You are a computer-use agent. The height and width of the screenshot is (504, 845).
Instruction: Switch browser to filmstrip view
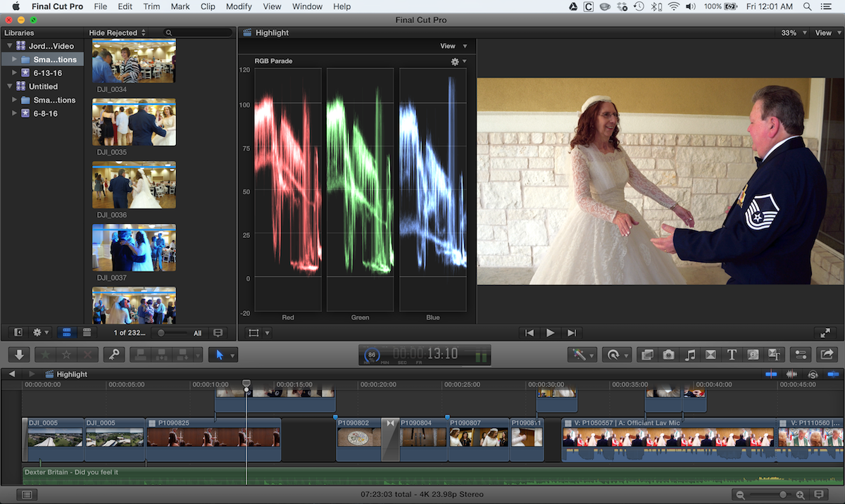tap(67, 332)
